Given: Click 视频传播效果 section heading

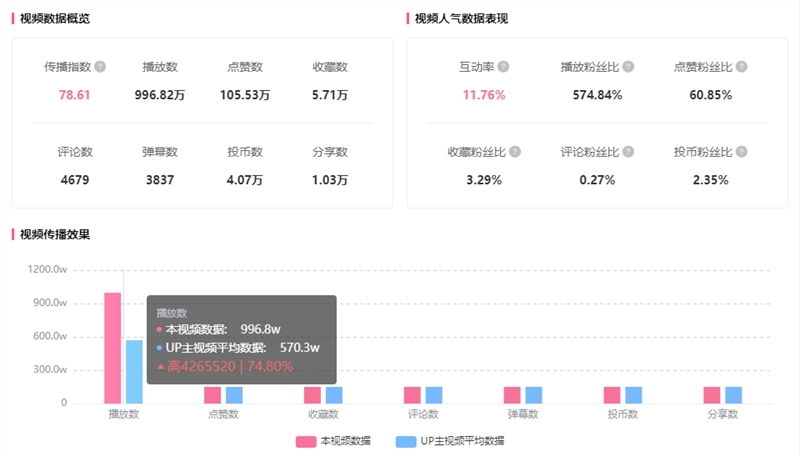Looking at the screenshot, I should click(55, 235).
